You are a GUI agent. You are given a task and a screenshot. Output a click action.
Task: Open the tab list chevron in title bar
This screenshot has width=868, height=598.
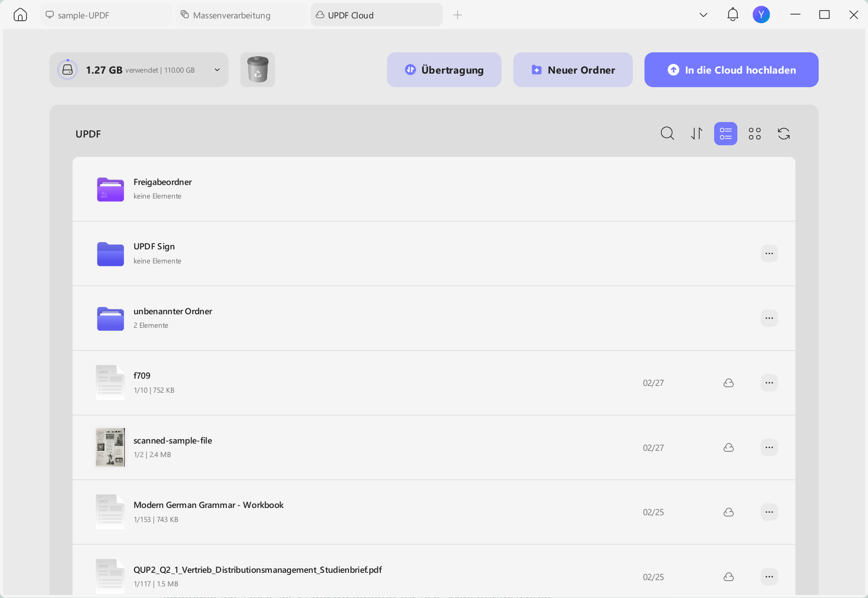coord(703,15)
